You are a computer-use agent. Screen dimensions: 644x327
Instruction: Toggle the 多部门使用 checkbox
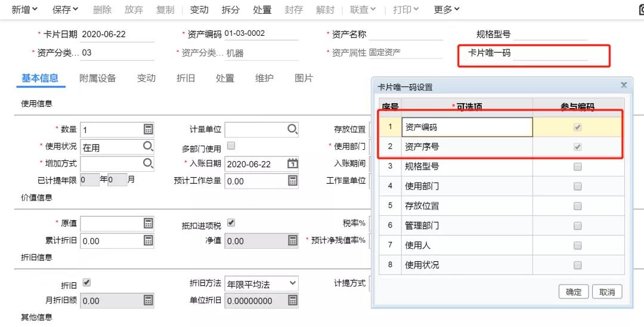pos(231,146)
